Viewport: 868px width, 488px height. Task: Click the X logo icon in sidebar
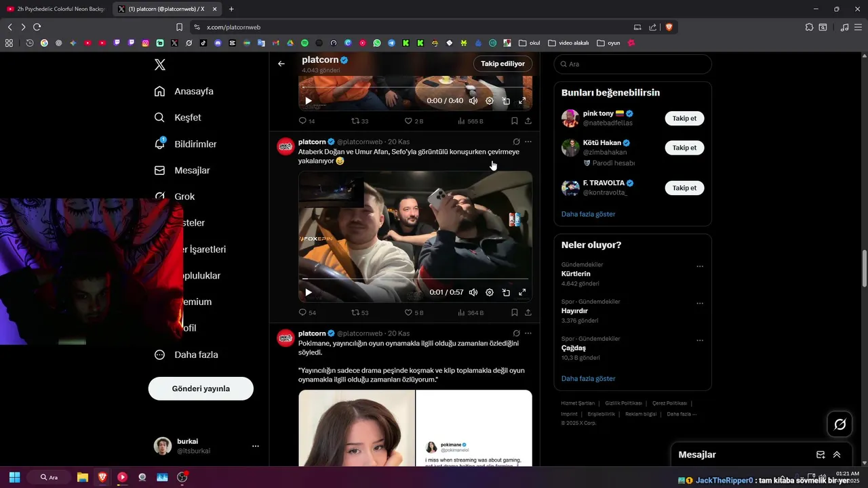click(x=160, y=65)
